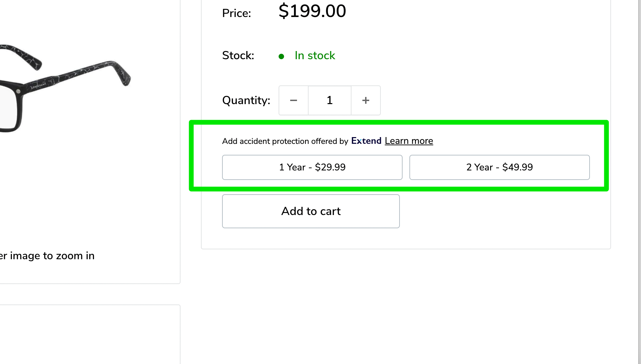Click the Quantity label

[246, 100]
